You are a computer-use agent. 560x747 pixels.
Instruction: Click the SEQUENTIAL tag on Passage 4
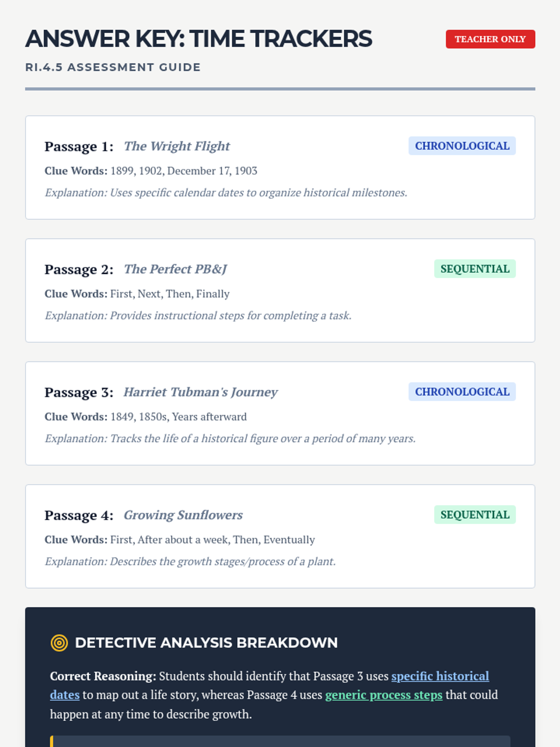click(475, 514)
